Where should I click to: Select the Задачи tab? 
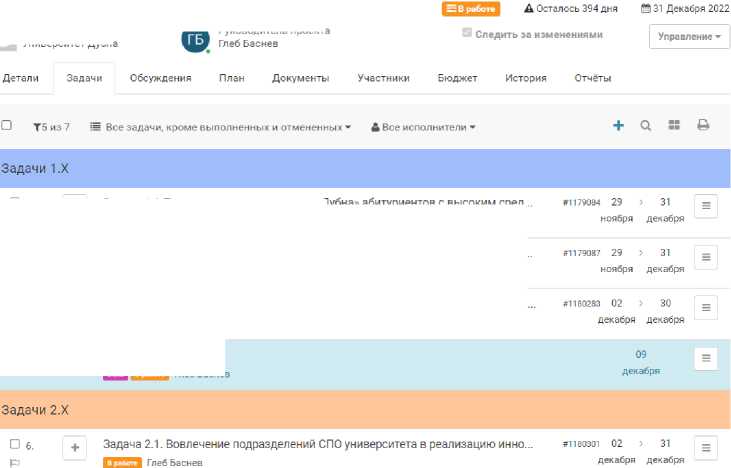point(84,78)
